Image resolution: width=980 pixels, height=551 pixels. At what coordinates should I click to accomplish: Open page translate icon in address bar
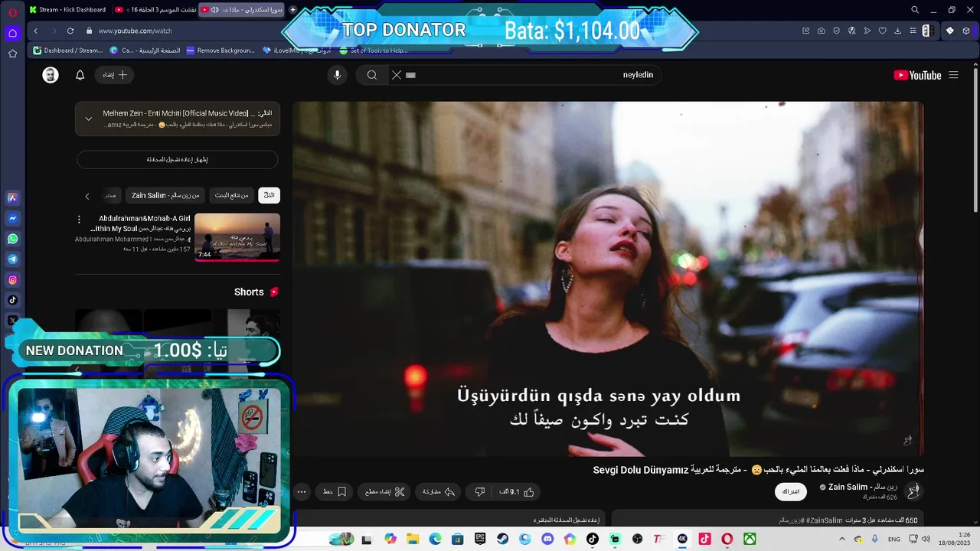click(x=851, y=31)
